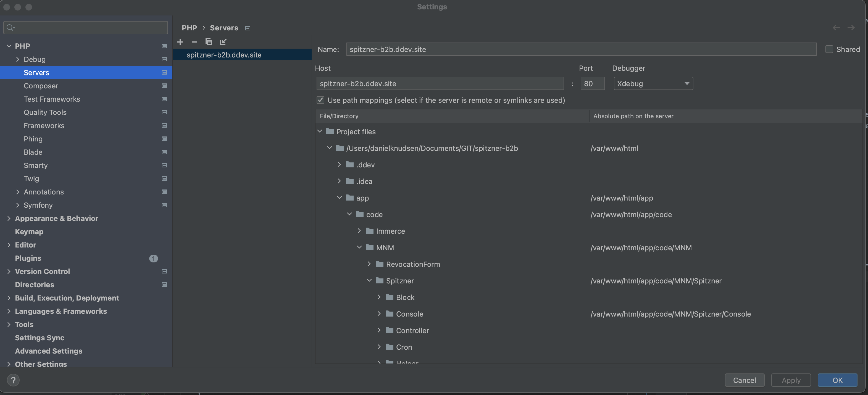Click the remove server minus icon
The height and width of the screenshot is (395, 868).
coord(194,42)
